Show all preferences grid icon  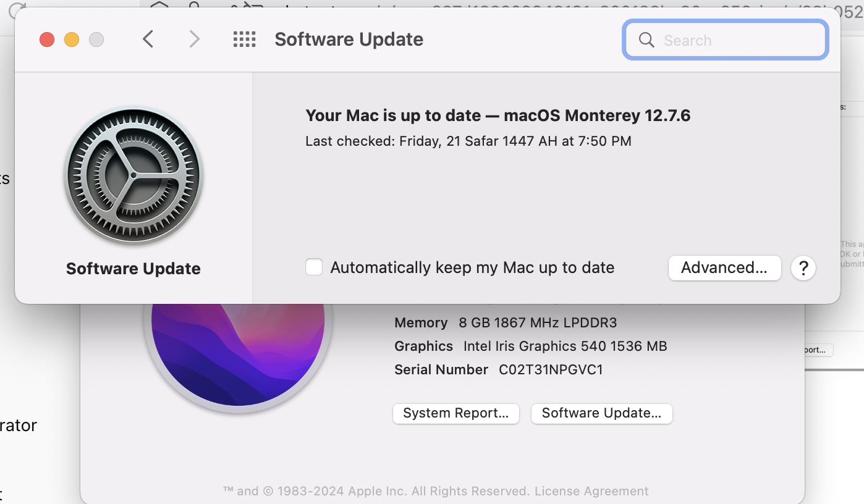(244, 40)
